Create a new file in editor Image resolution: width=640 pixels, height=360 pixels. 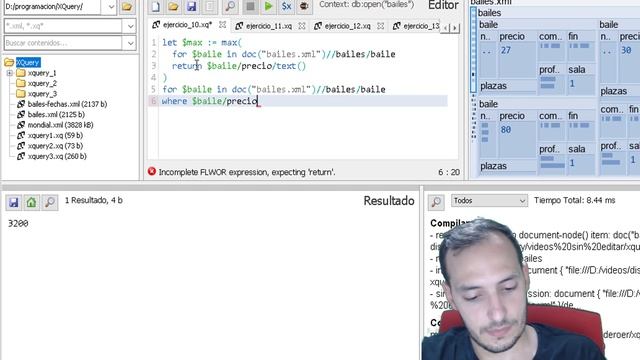[156, 6]
